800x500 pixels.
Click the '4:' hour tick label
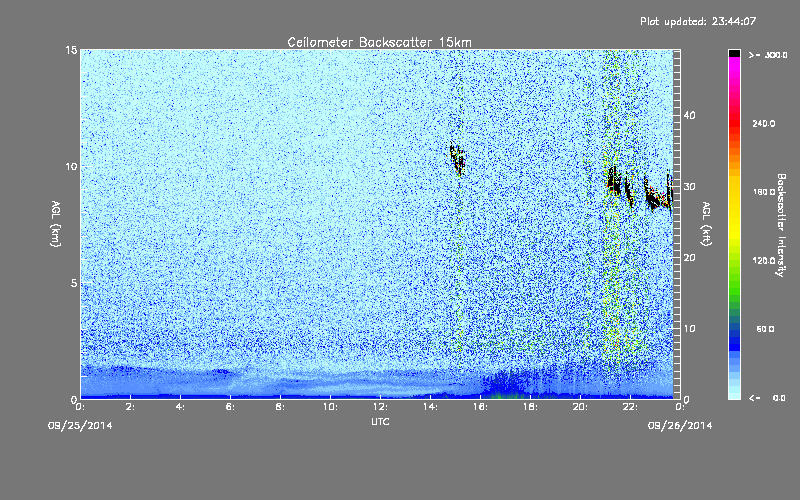pyautogui.click(x=180, y=407)
